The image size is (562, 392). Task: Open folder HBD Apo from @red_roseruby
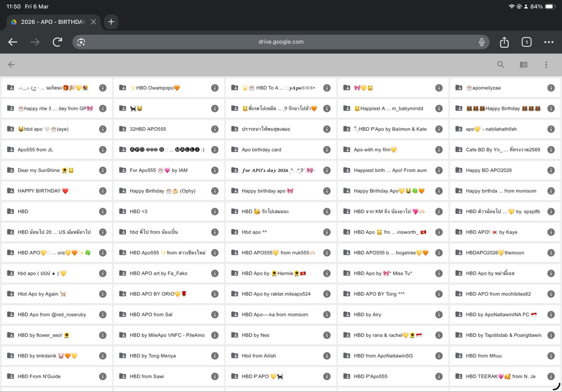click(57, 314)
